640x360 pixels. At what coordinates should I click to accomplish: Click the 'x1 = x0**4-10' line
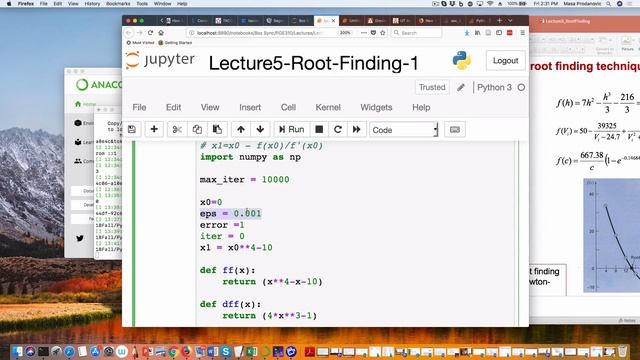[236, 247]
